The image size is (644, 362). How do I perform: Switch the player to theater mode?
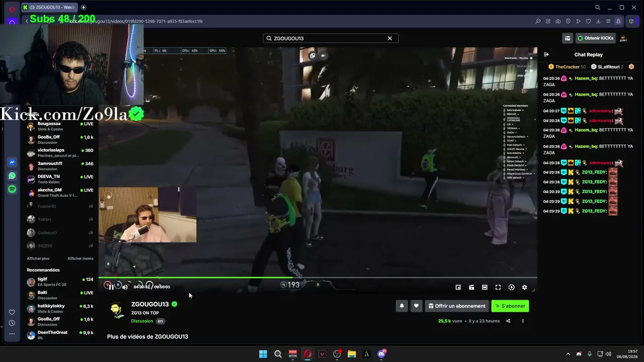point(485,287)
